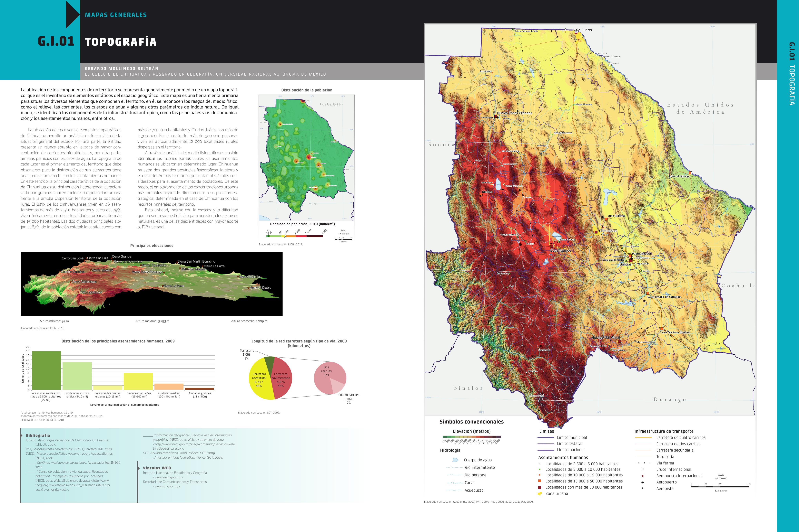Click the Cuerpo de agua legend symbol
This screenshot has height=532, width=799.
click(455, 460)
